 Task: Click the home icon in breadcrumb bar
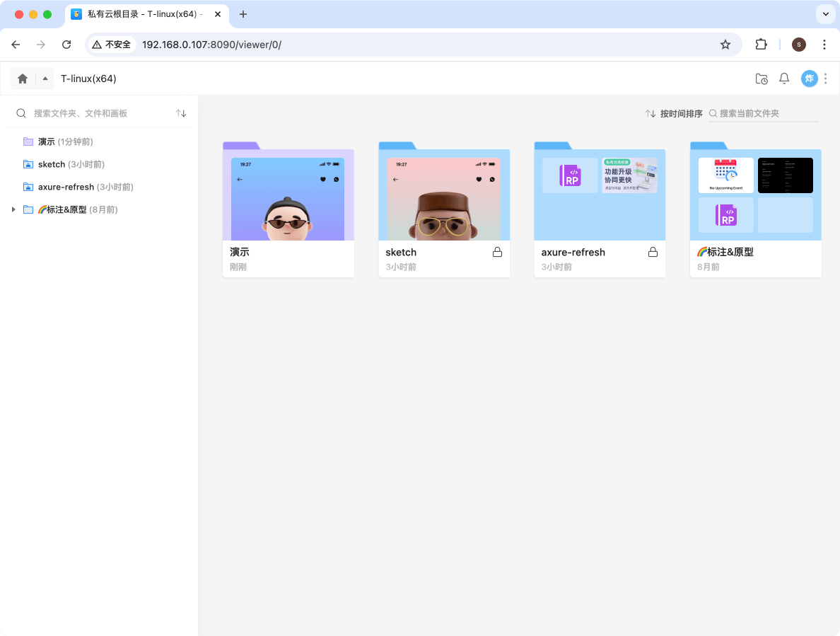point(22,79)
